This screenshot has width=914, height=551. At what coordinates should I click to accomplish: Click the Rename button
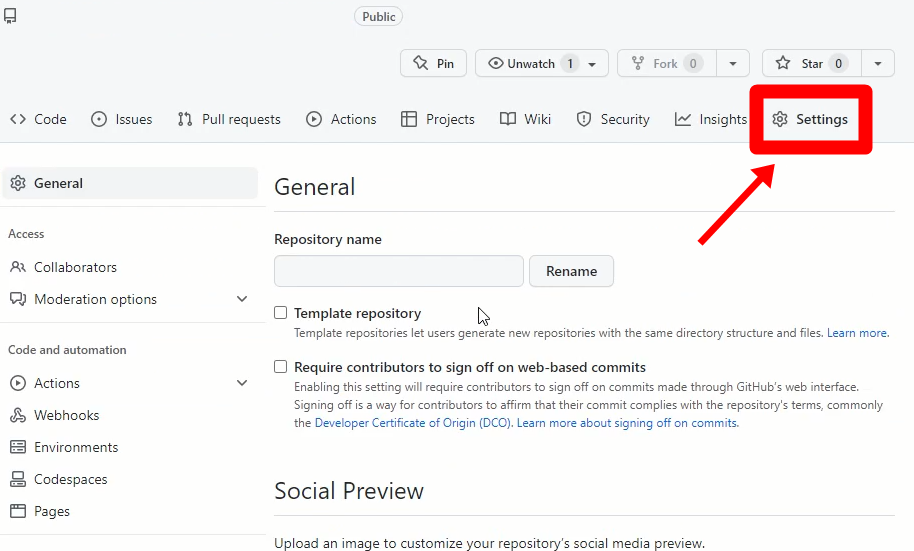coord(571,271)
